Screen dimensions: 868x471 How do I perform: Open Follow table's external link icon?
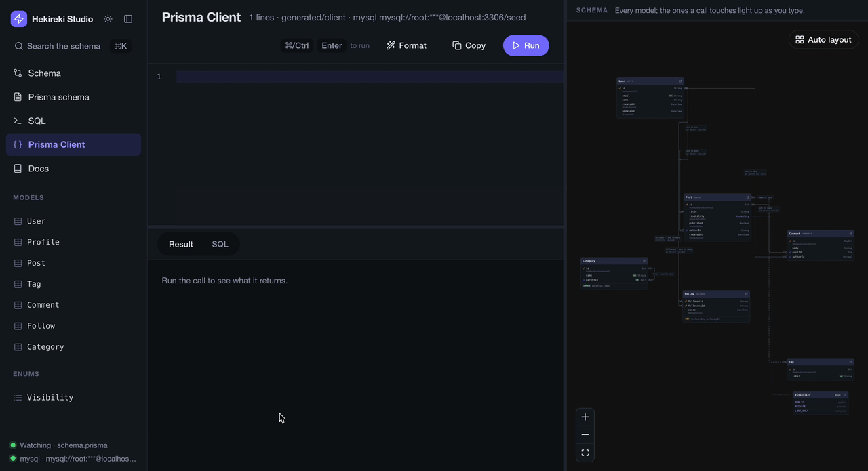(747, 294)
